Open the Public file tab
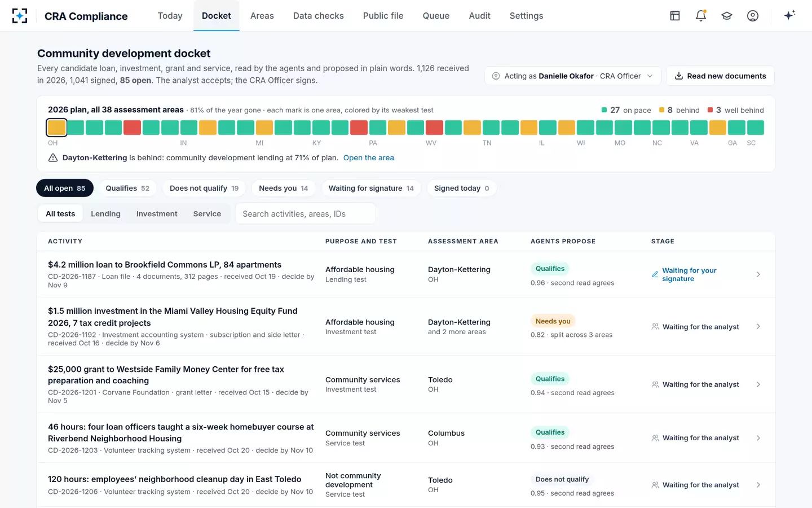The image size is (812, 508). (383, 16)
